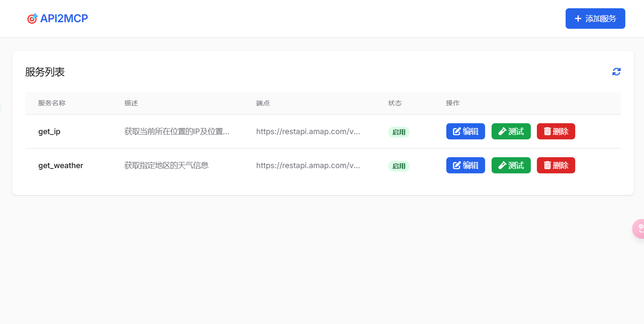644x324 pixels.
Task: Click the 服务列表 panel title
Action: click(x=45, y=72)
